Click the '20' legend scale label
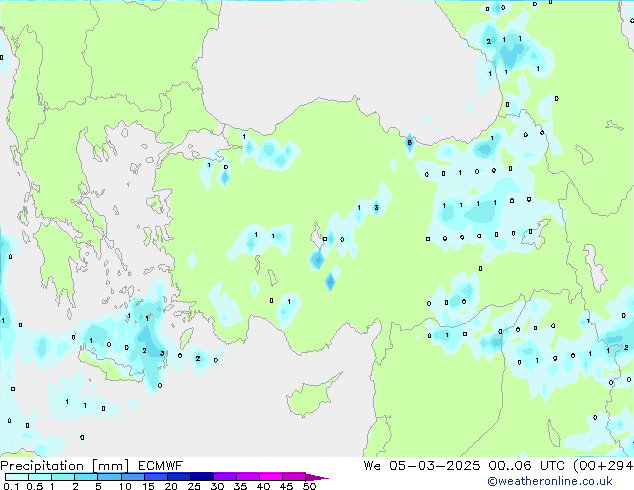 tap(171, 486)
